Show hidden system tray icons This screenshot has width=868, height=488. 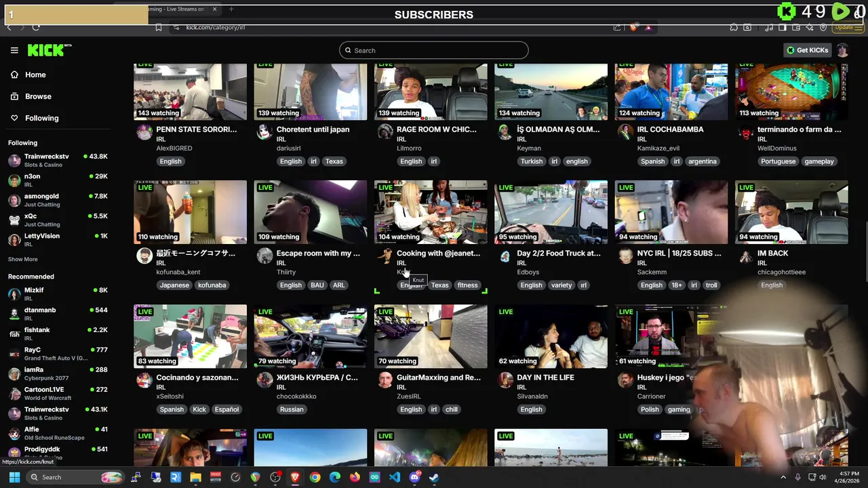click(783, 477)
